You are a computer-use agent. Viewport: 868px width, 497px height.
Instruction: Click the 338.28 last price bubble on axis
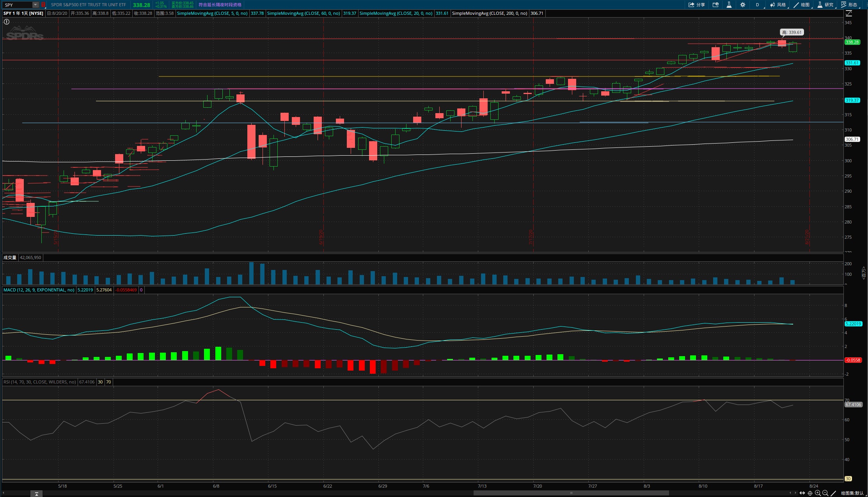point(852,42)
